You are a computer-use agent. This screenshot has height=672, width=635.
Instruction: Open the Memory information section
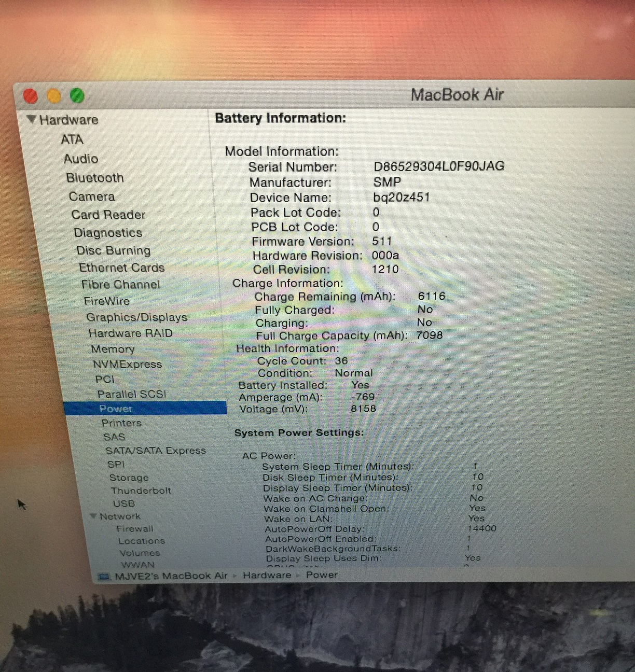(x=113, y=349)
